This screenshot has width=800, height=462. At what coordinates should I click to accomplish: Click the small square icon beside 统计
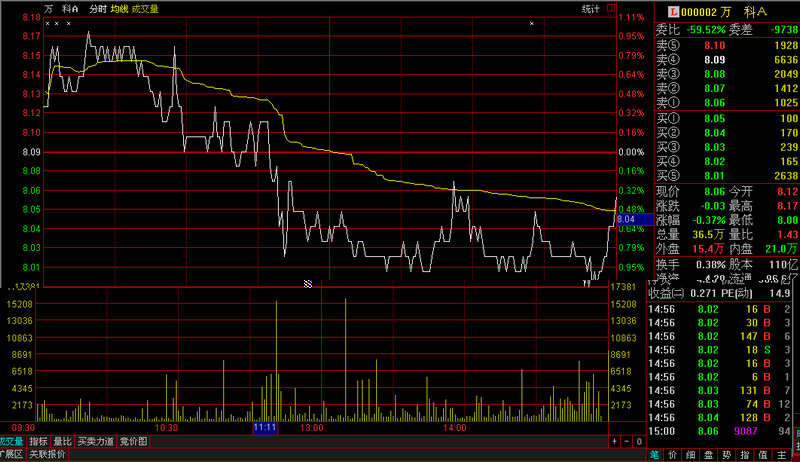[x=610, y=9]
